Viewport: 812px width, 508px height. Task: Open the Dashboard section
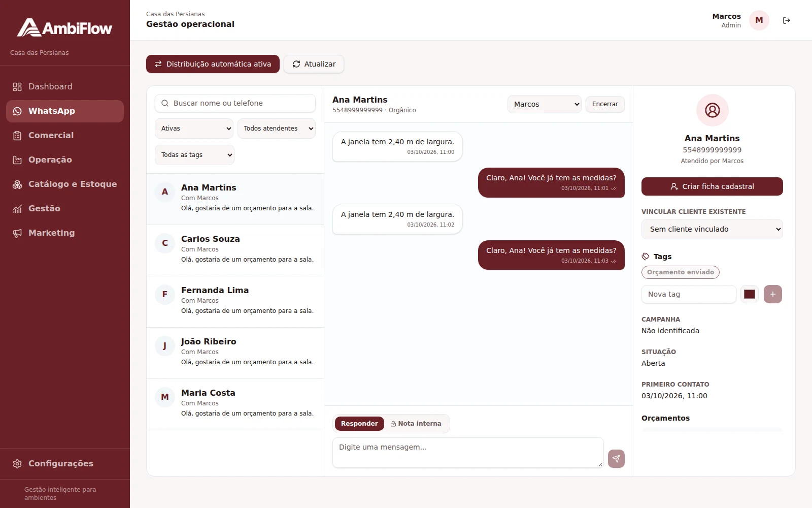[x=65, y=87]
